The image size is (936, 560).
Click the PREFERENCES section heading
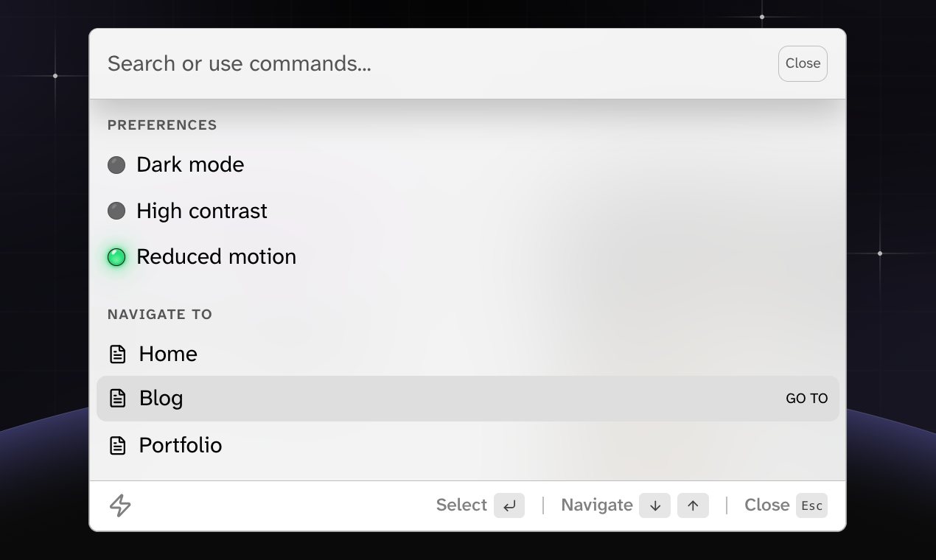[161, 125]
